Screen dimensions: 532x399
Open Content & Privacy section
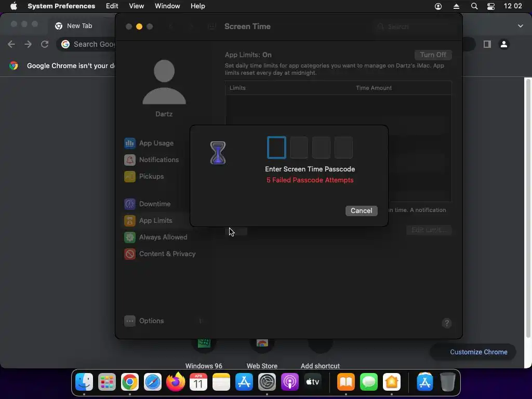click(x=160, y=254)
